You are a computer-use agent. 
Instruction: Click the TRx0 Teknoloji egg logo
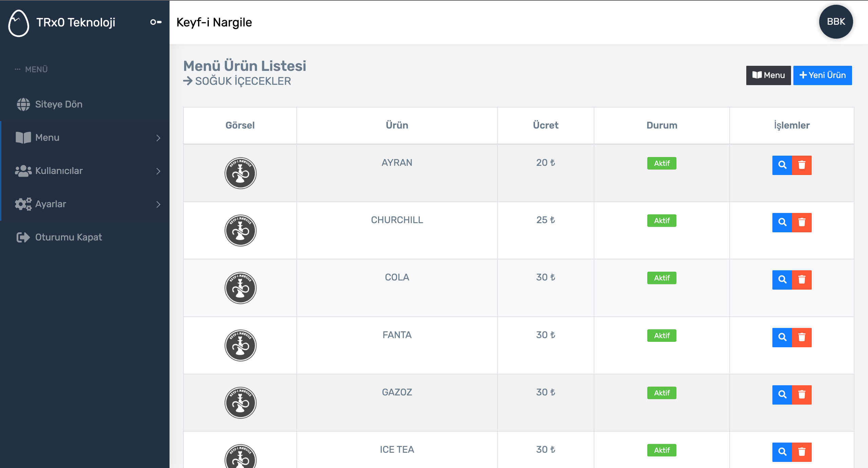click(x=19, y=23)
